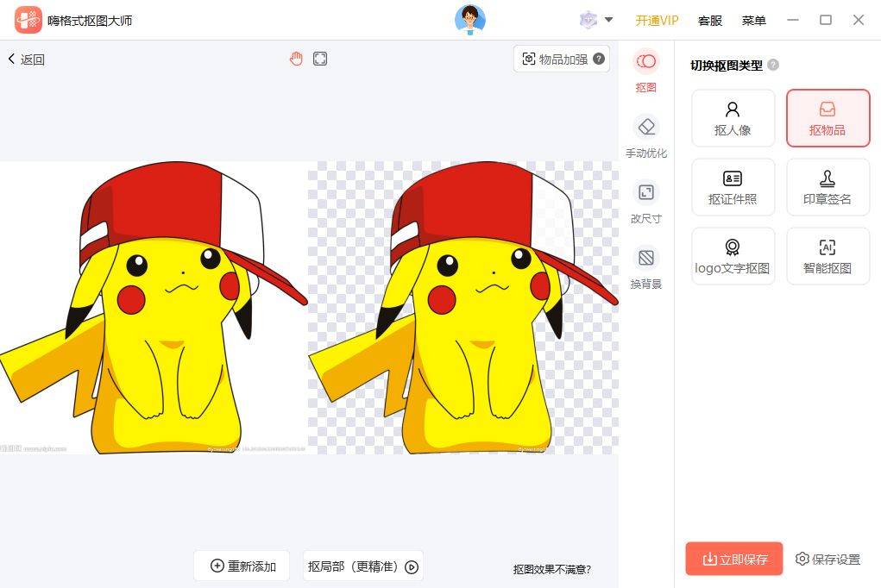This screenshot has width=881, height=588.
Task: Choose the 抠物品 object type
Action: tap(828, 118)
